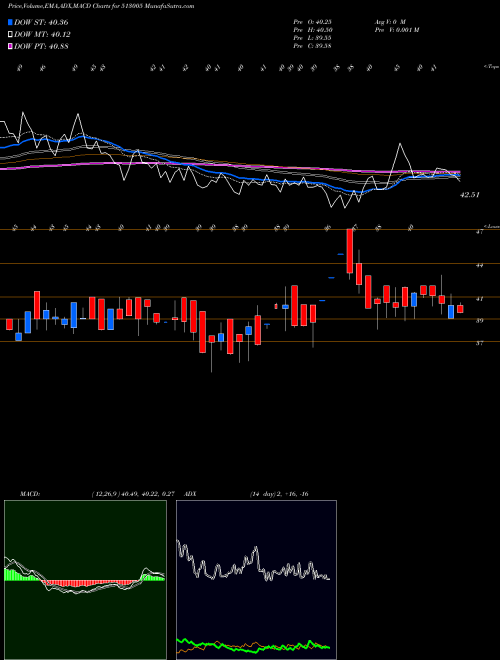Click the ADX values '(14 day) 2, +16, -16'

[x=279, y=494]
